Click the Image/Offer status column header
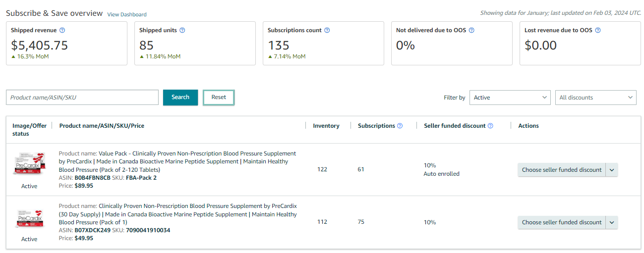 coord(29,130)
